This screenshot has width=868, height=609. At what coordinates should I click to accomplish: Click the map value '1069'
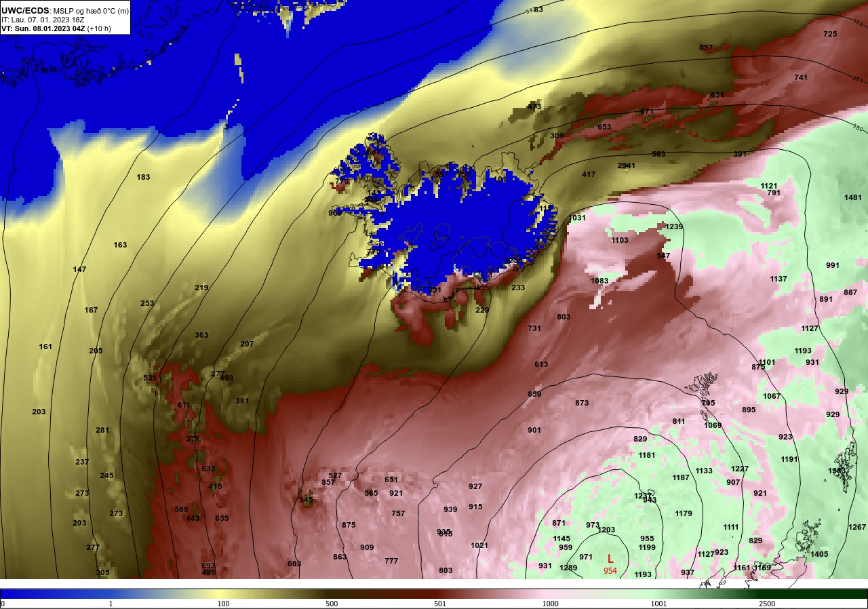tap(713, 425)
